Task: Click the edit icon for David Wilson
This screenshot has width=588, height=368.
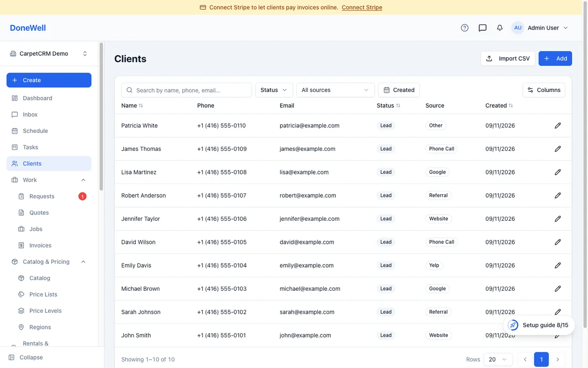Action: click(x=558, y=242)
